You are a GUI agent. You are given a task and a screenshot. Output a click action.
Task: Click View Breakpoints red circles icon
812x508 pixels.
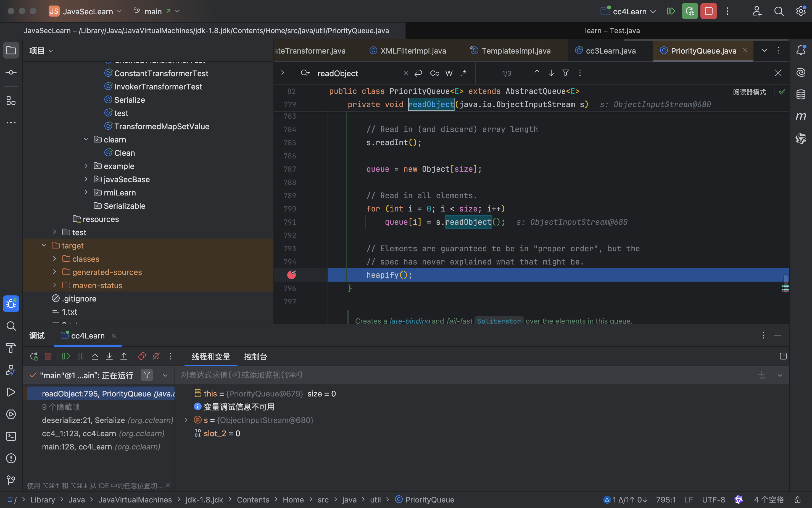142,356
